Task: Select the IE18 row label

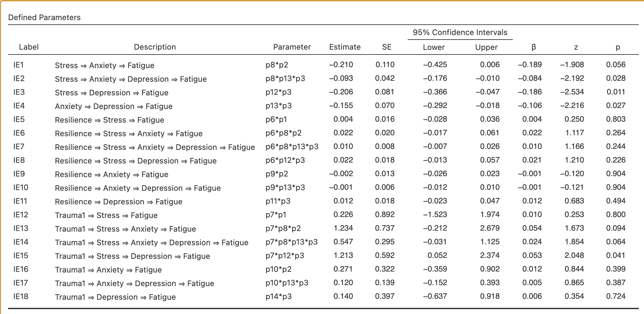Action: pyautogui.click(x=21, y=296)
